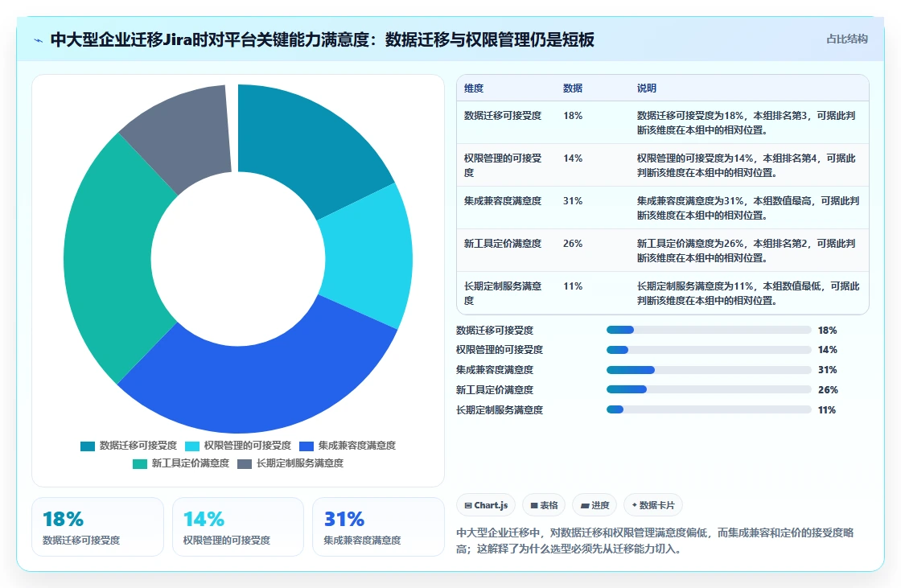Click the chart title heading text
The height and width of the screenshot is (588, 901).
point(323,39)
